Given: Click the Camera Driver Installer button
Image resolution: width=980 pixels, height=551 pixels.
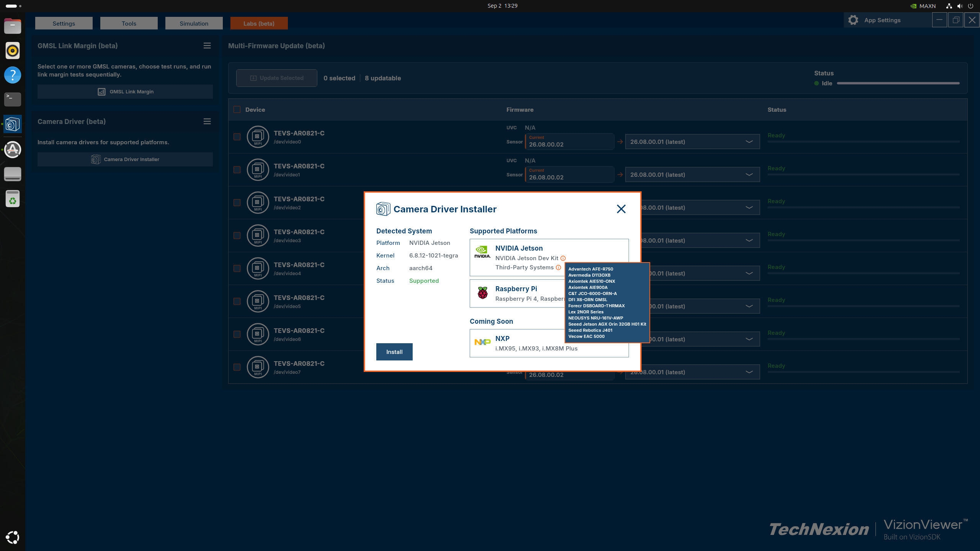Looking at the screenshot, I should click(125, 160).
